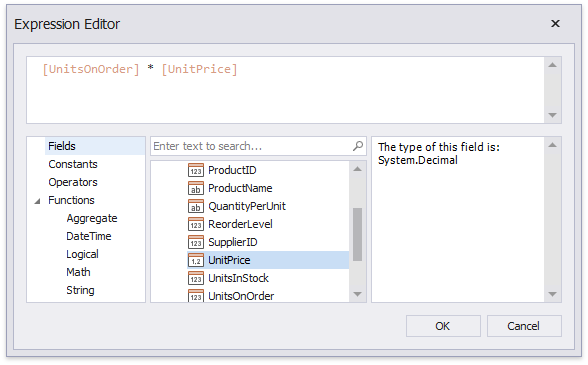Select the SupplierID field name
Screen dimensions: 588x365
click(x=233, y=242)
